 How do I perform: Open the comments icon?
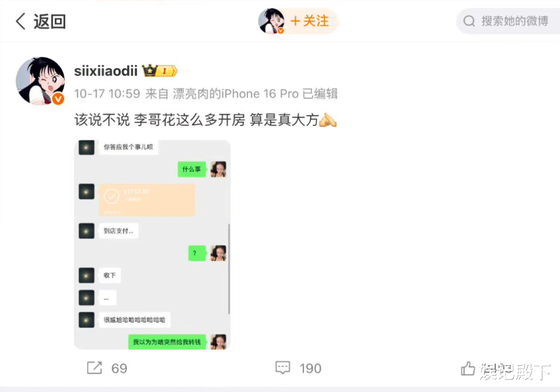[283, 367]
